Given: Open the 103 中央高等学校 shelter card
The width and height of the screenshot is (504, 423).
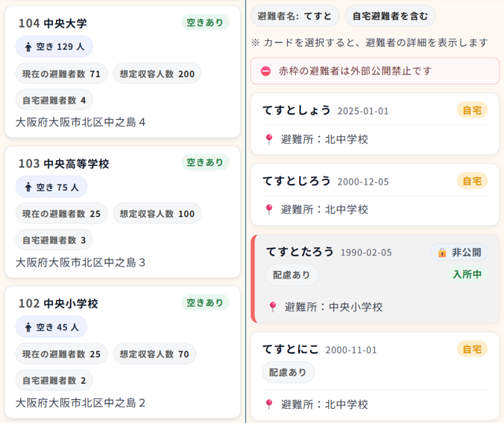Looking at the screenshot, I should pyautogui.click(x=122, y=212).
